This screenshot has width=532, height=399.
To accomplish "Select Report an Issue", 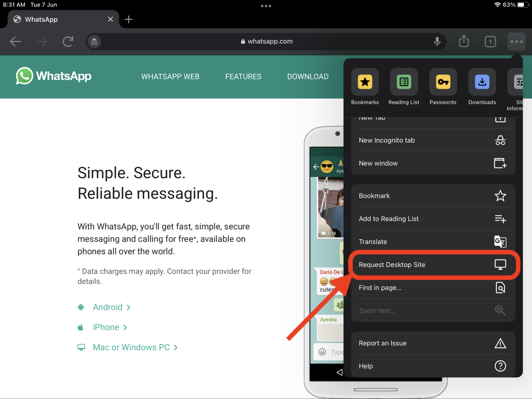I will tap(433, 343).
